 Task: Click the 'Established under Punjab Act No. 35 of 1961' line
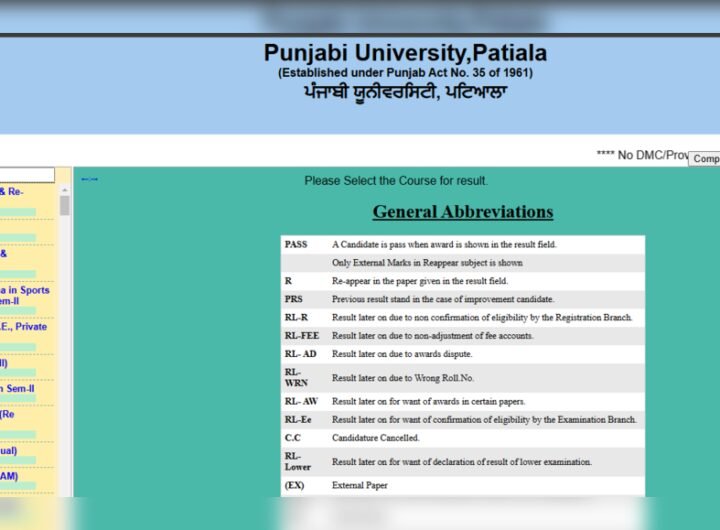pos(405,73)
